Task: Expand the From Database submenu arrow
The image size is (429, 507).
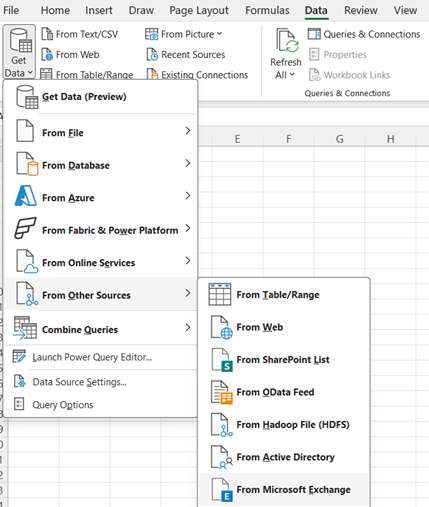Action: (x=188, y=163)
